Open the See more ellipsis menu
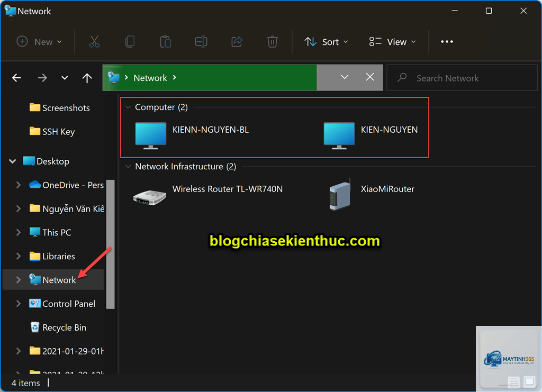Screen dimensions: 542x392 pyautogui.click(x=447, y=42)
